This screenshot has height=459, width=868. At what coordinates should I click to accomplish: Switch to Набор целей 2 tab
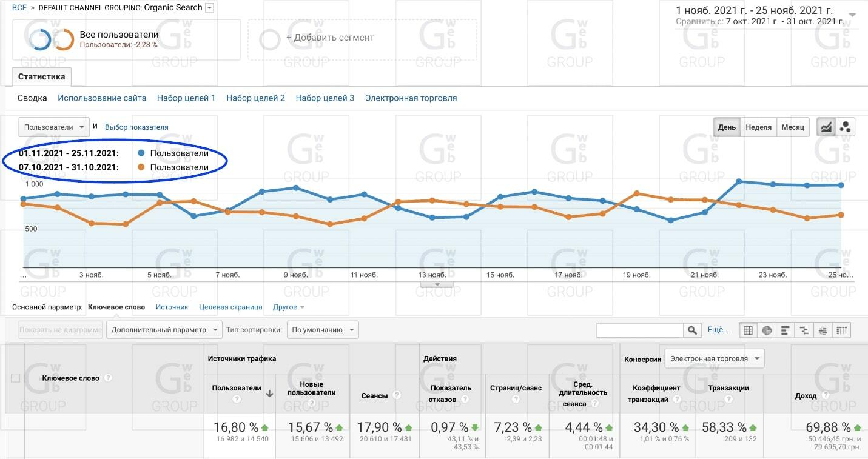pyautogui.click(x=255, y=98)
